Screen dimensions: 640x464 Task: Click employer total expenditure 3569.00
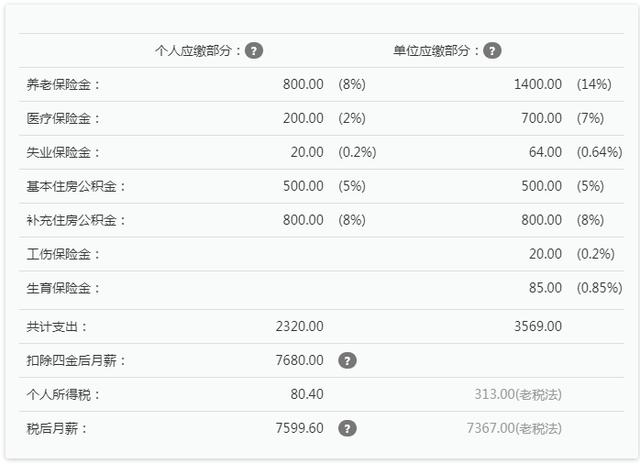click(538, 326)
